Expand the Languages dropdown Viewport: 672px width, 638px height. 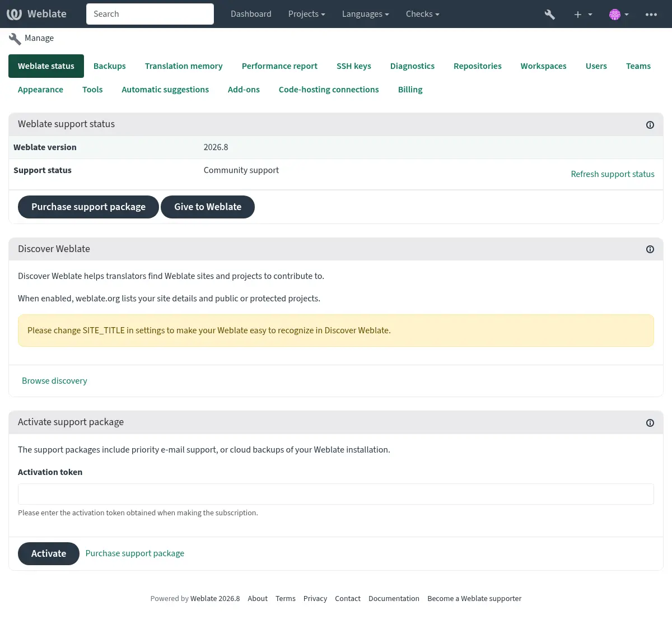[365, 14]
